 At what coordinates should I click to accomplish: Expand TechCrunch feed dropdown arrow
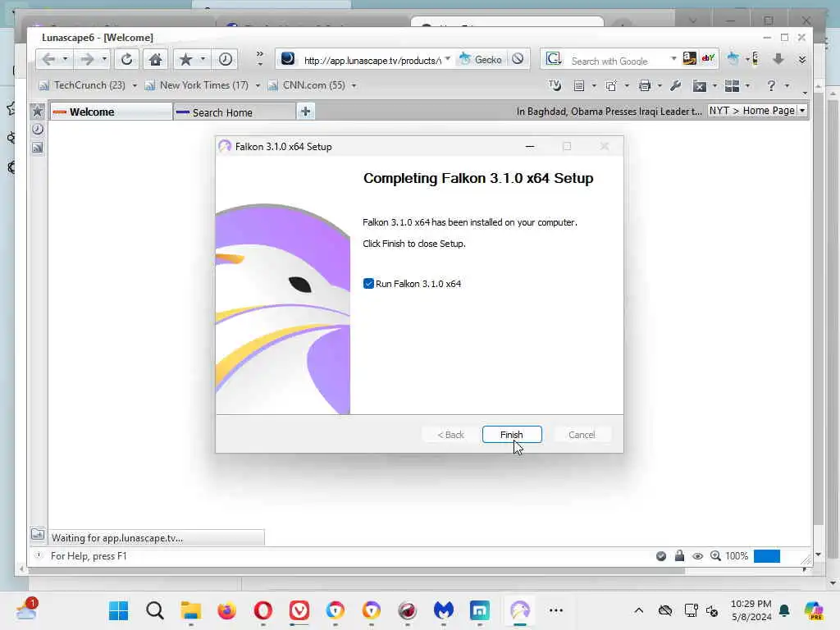(x=135, y=85)
